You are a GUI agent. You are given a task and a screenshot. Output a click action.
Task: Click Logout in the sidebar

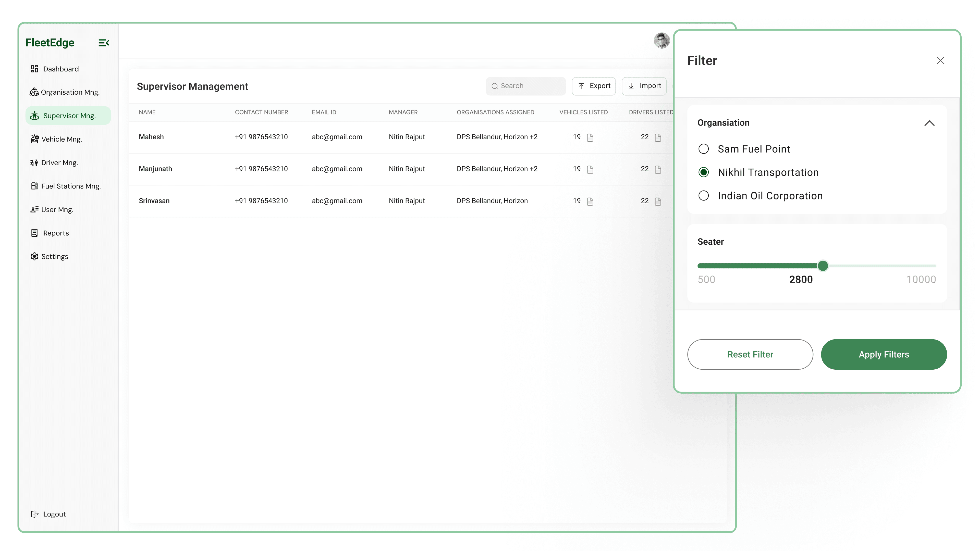click(54, 514)
